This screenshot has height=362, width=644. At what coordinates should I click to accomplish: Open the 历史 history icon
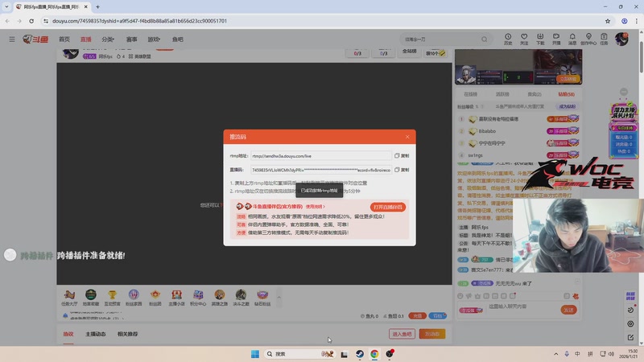(x=508, y=39)
